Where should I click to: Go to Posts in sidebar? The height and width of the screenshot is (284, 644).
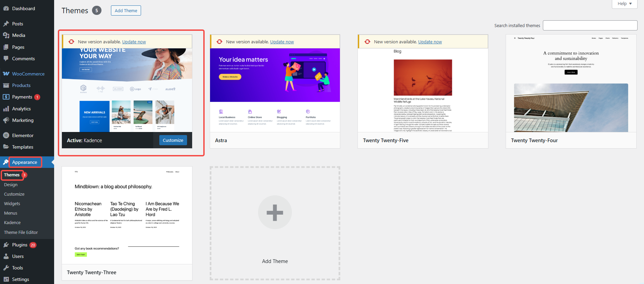point(18,24)
